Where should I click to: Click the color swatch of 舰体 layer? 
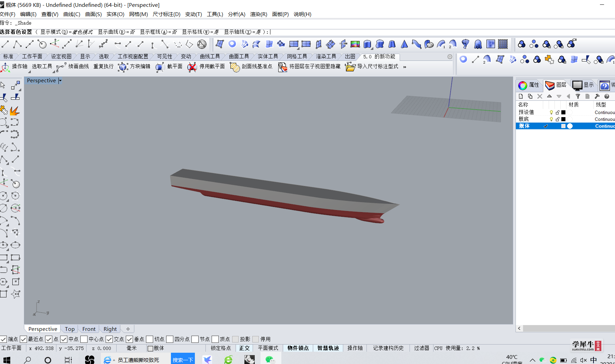563,126
